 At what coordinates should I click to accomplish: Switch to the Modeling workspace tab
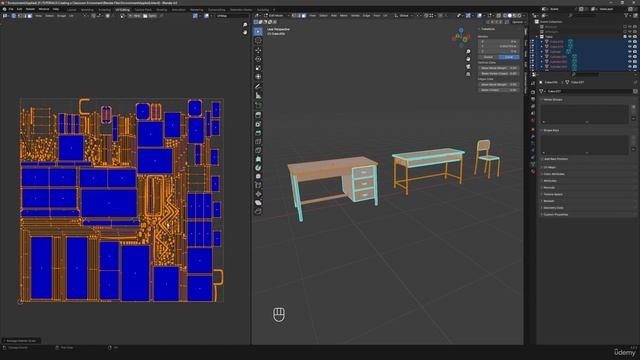[x=87, y=9]
